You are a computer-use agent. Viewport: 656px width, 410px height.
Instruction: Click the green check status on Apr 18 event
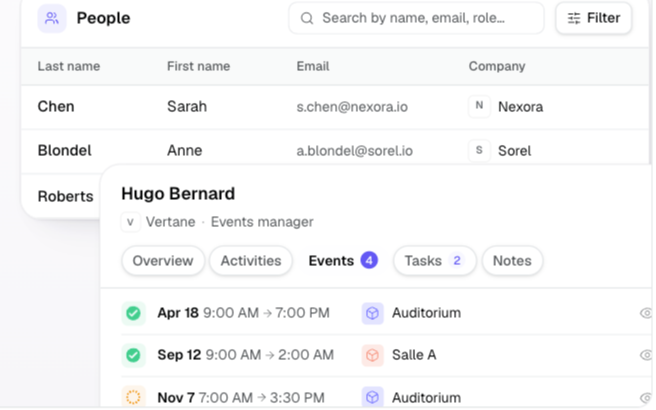click(x=133, y=313)
